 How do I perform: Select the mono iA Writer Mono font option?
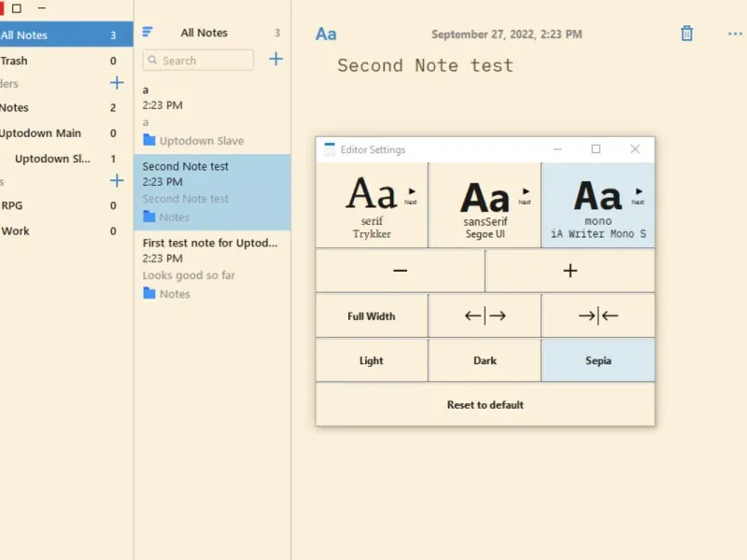(599, 205)
